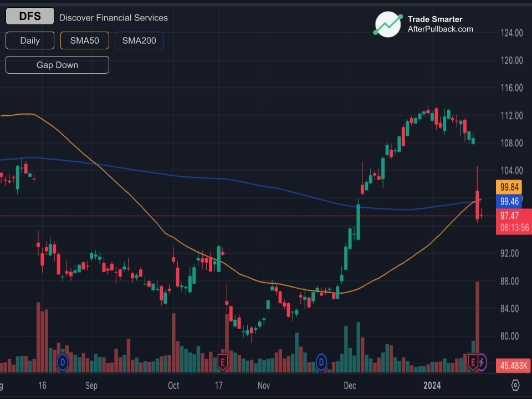Click the large red gap-down candle near 99
The image size is (532, 399).
click(x=477, y=205)
